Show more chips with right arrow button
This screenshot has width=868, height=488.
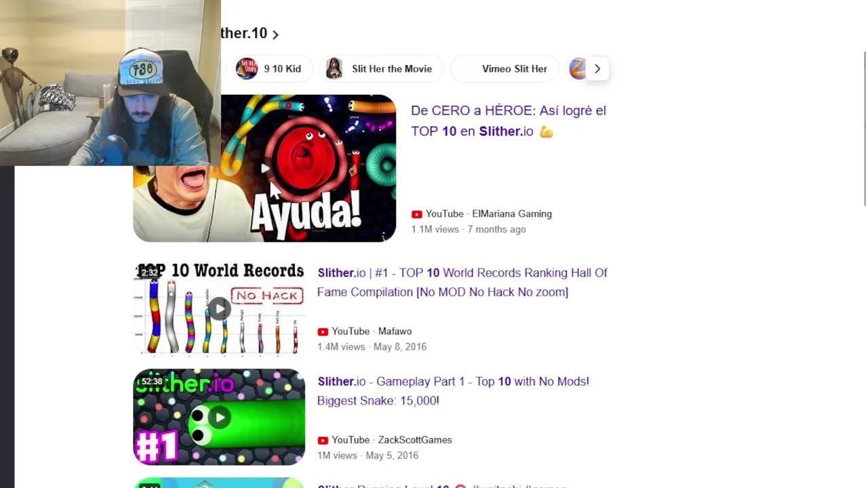pos(597,68)
